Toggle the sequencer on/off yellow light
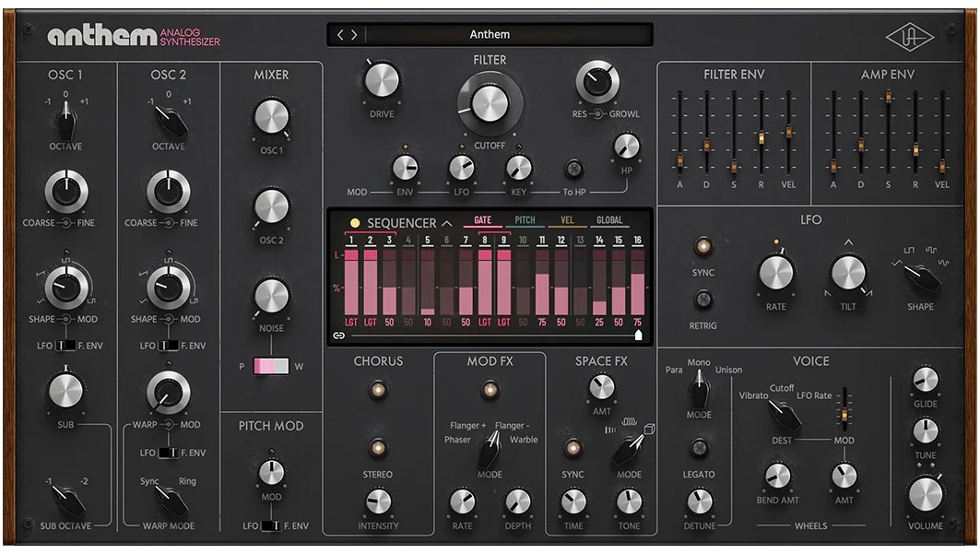This screenshot has height=554, width=980. pyautogui.click(x=355, y=223)
